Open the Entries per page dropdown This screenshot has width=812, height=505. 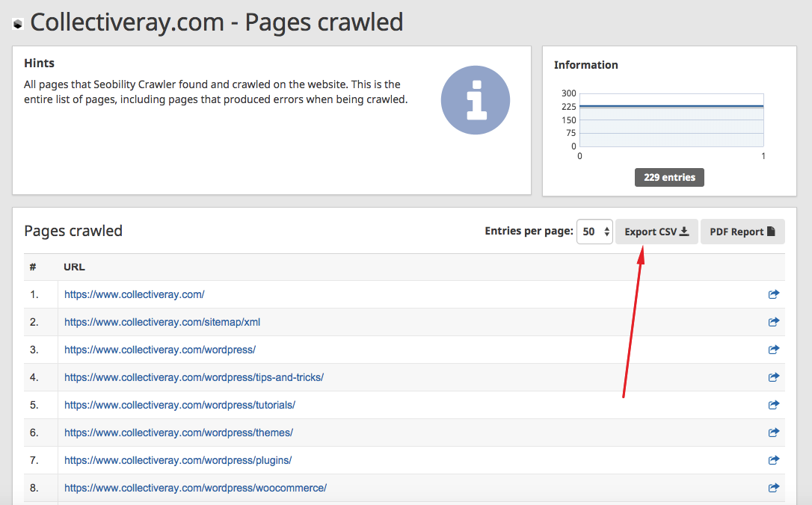[x=594, y=232]
